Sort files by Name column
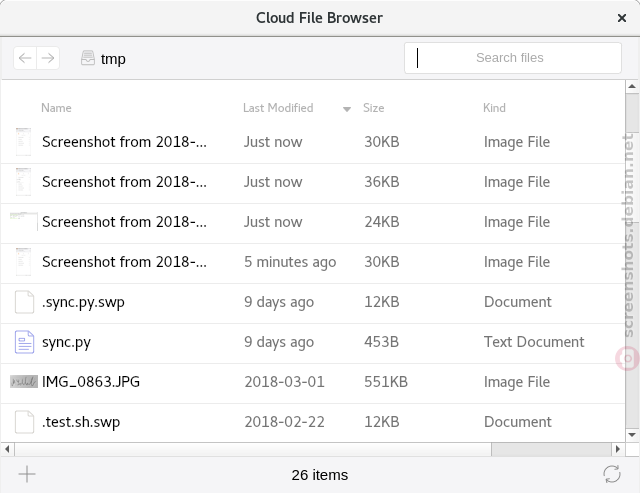Screen dimensions: 640x493 tap(56, 108)
